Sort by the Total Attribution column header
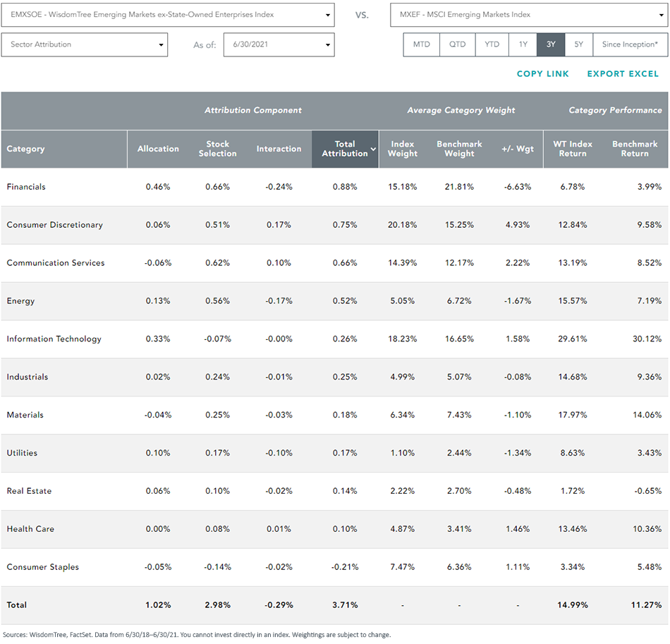This screenshot has width=670, height=644. pos(345,149)
